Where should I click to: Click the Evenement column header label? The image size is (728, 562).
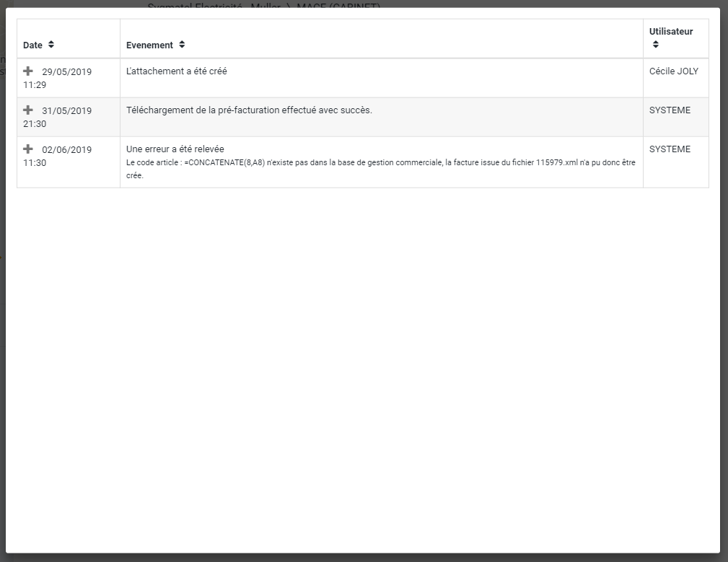pyautogui.click(x=149, y=45)
